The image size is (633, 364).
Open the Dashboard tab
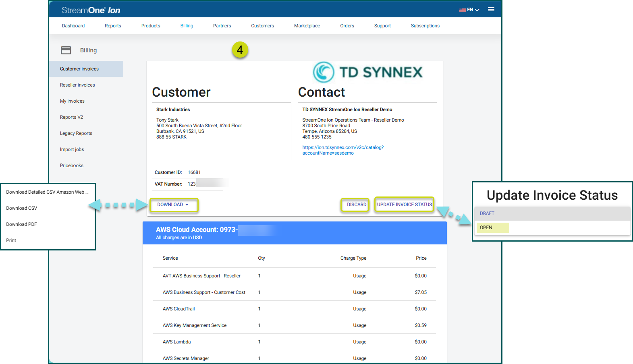pos(73,26)
